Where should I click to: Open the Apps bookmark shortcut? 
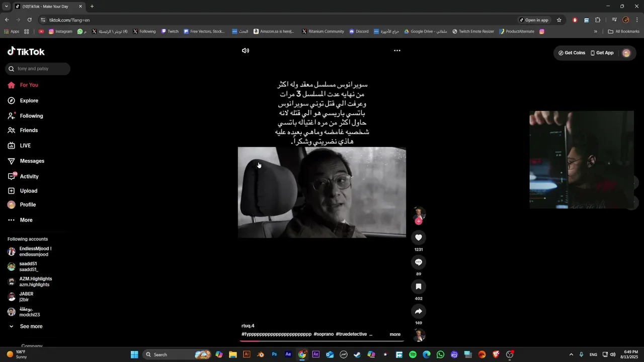[12, 31]
